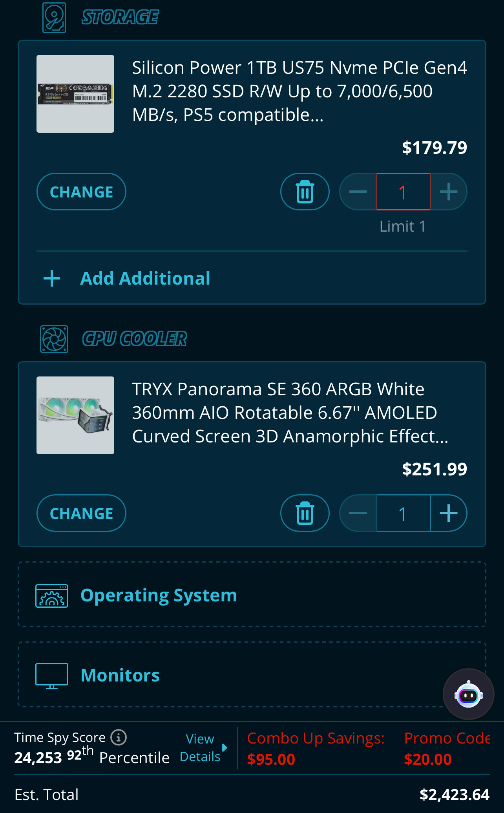Image resolution: width=504 pixels, height=813 pixels.
Task: Open the Operating System section
Action: click(159, 595)
